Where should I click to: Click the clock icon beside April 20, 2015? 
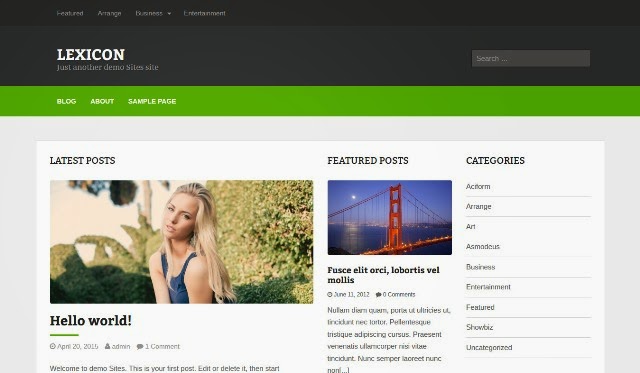point(53,346)
